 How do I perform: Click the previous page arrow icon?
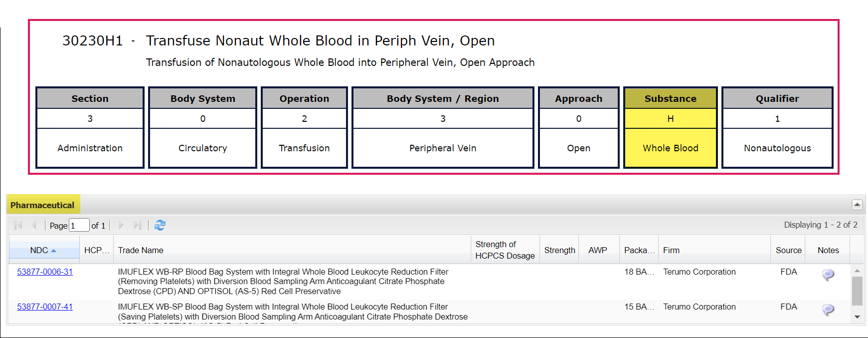click(x=34, y=225)
